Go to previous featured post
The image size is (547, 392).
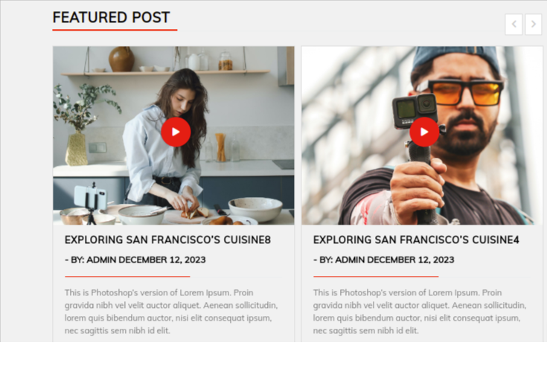coord(514,24)
